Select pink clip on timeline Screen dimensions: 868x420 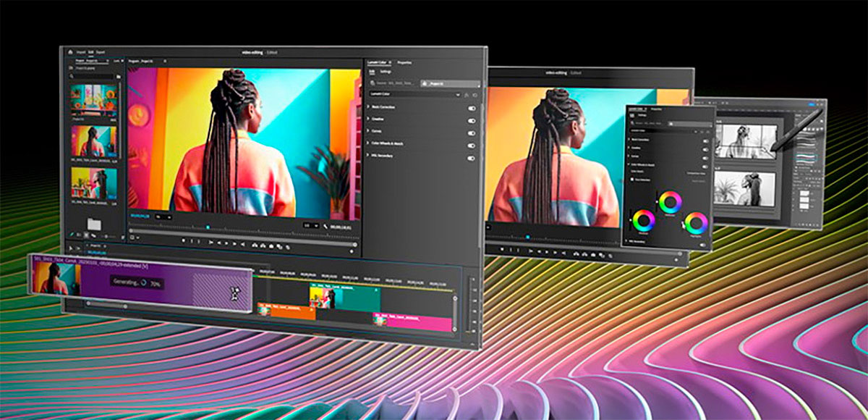point(413,322)
